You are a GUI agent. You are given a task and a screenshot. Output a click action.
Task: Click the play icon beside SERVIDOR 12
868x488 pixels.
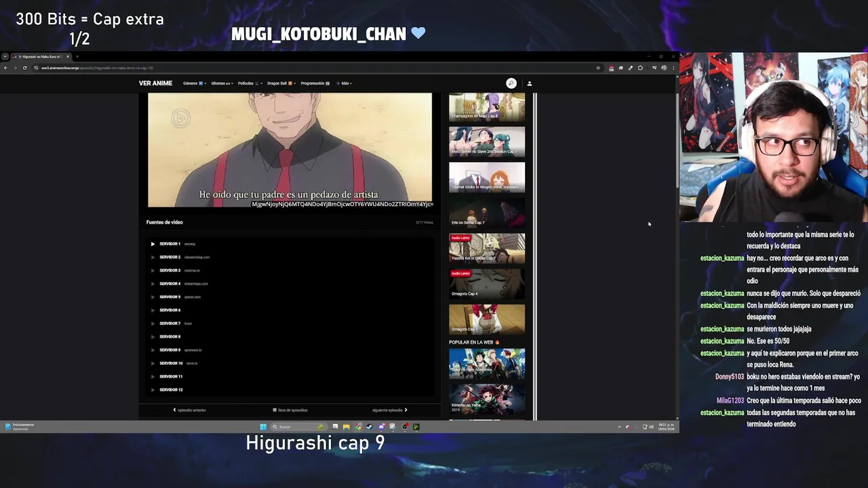[x=153, y=390]
